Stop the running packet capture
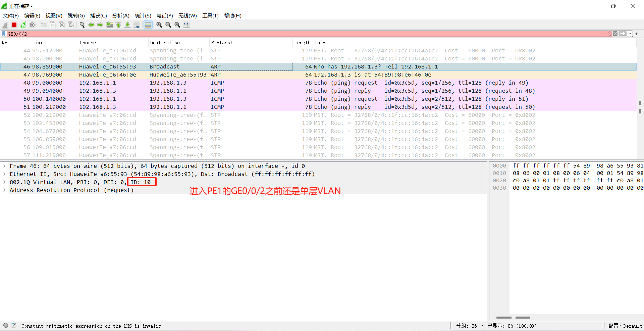The width and height of the screenshot is (644, 331). (14, 25)
